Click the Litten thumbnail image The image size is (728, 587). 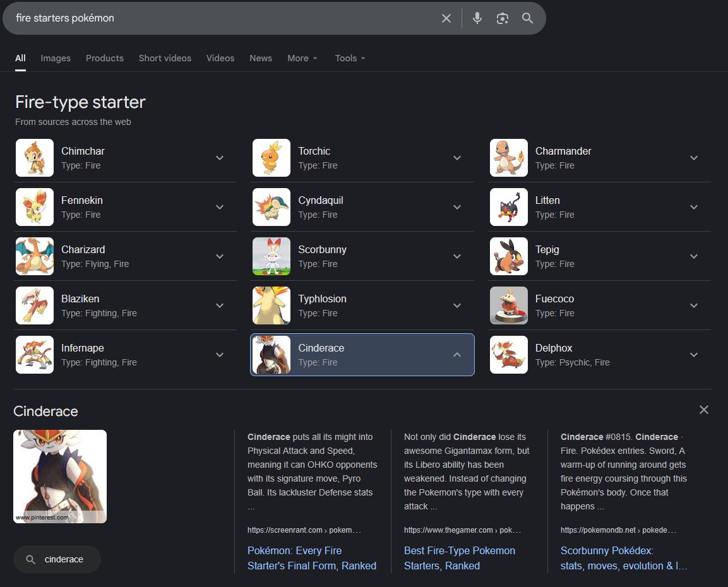tap(509, 207)
